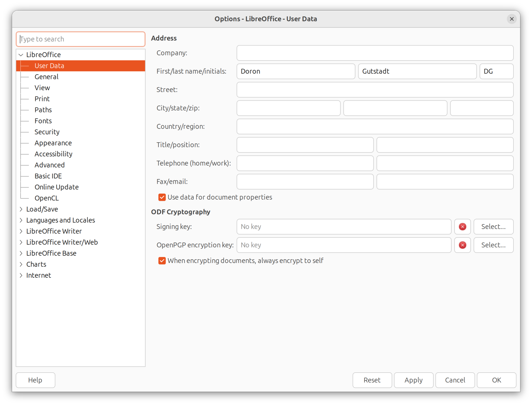532x405 pixels.
Task: Open the Fonts options page
Action: pyautogui.click(x=43, y=121)
